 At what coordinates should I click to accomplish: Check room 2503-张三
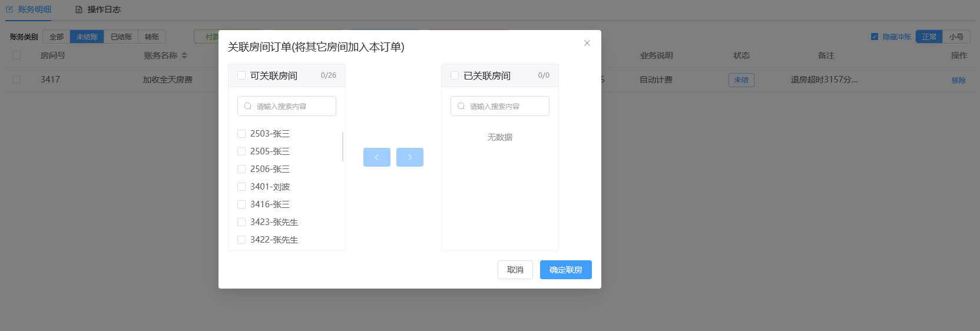coord(241,134)
